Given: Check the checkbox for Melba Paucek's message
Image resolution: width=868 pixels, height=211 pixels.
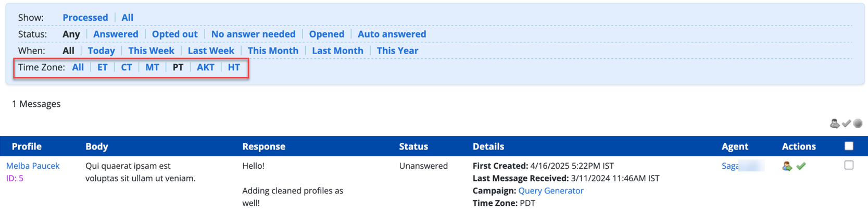Looking at the screenshot, I should [x=849, y=165].
